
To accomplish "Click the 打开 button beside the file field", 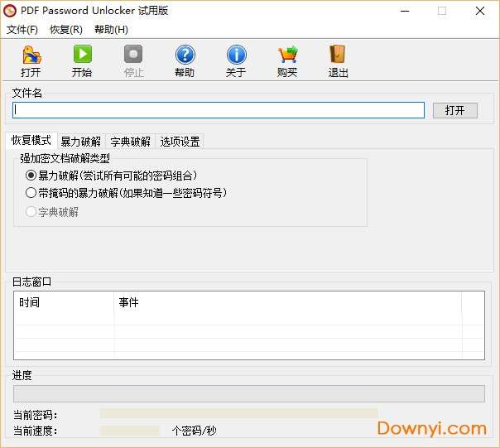I will coord(455,110).
